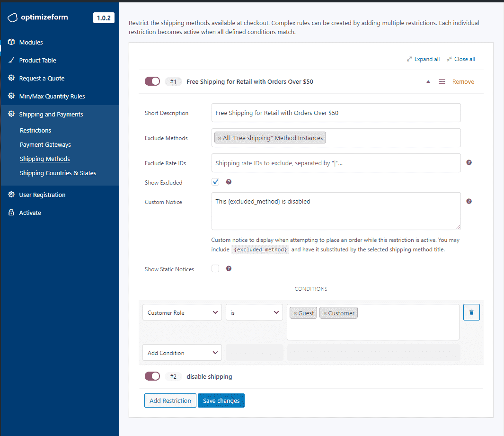The height and width of the screenshot is (436, 504).
Task: Open help icon next to Show Excluded
Action: (x=229, y=182)
